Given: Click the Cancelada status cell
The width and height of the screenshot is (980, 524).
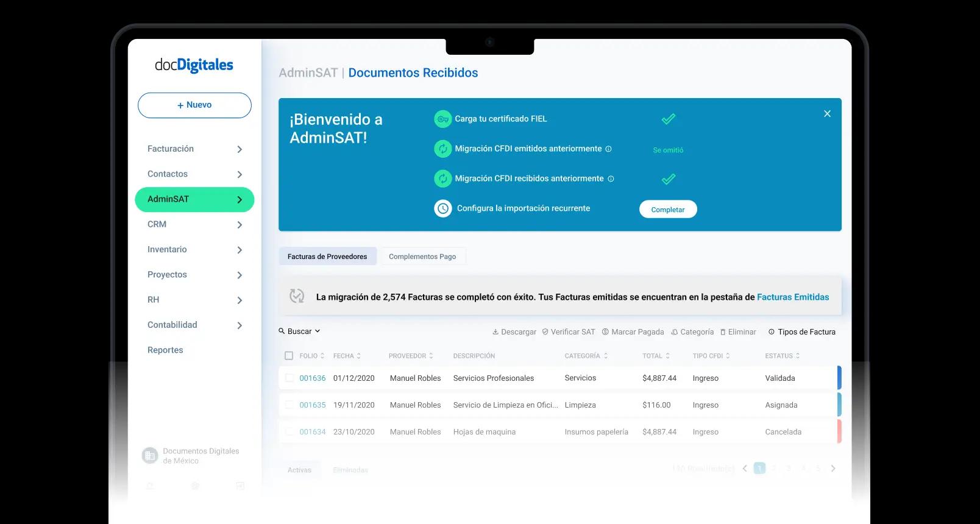Looking at the screenshot, I should [783, 432].
